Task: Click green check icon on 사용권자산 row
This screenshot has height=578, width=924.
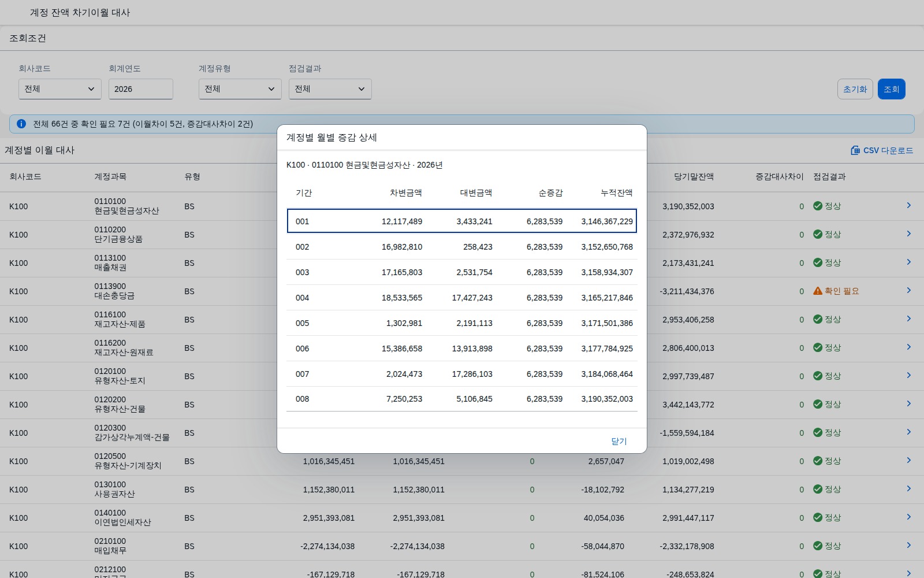Action: [x=818, y=489]
